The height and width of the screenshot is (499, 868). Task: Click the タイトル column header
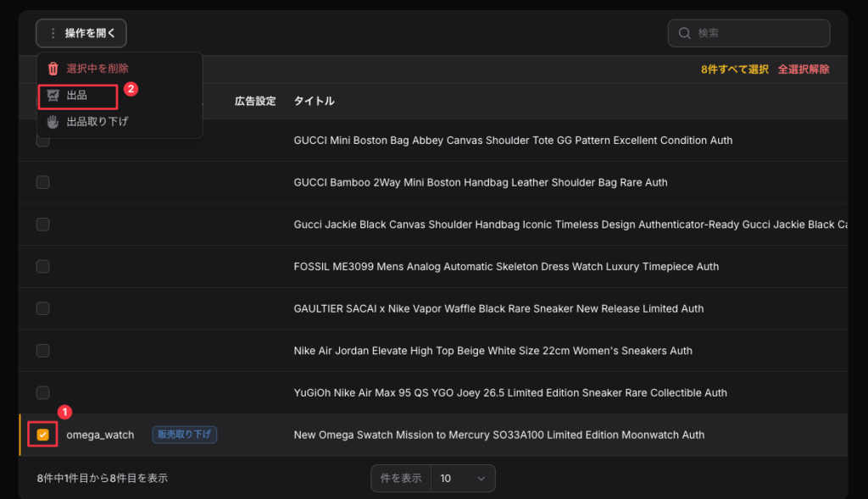click(x=314, y=101)
